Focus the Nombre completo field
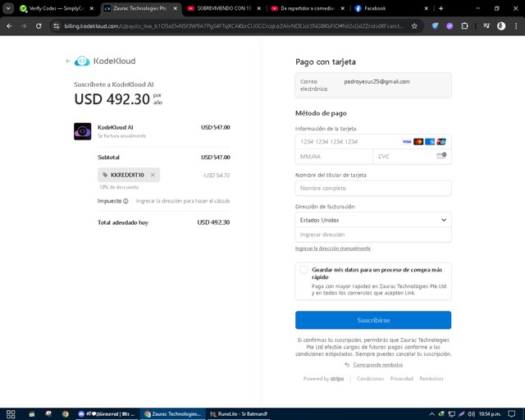Viewport: 525px width, 420px height. [373, 188]
